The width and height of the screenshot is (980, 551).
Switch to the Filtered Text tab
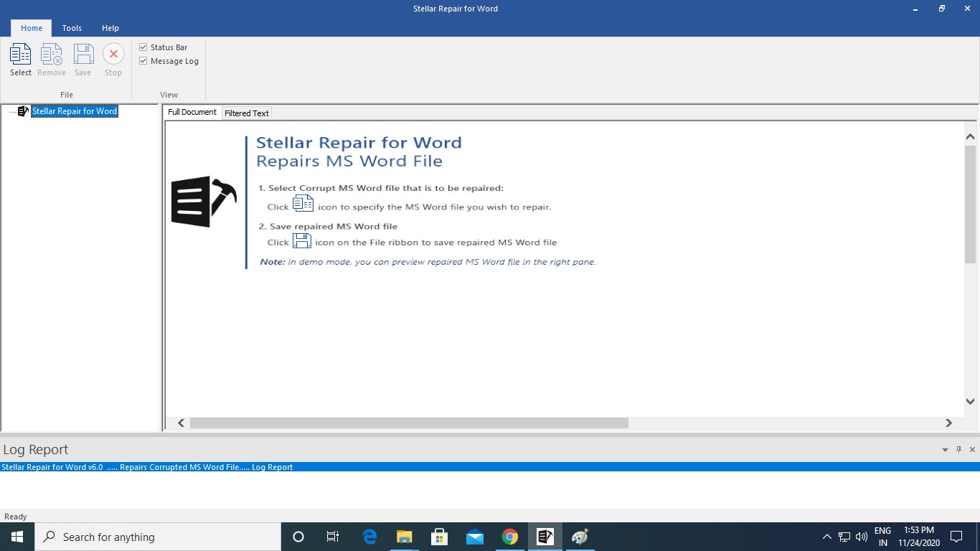tap(247, 113)
